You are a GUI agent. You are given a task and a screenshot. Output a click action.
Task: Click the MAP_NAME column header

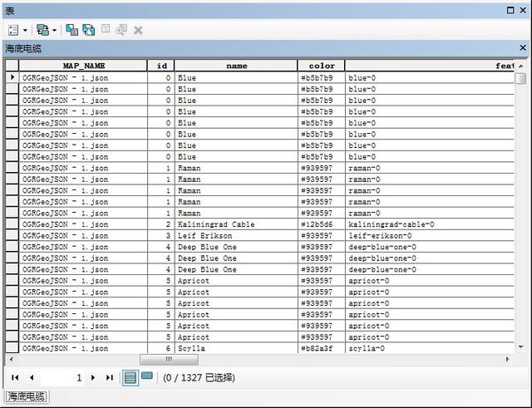click(x=83, y=65)
